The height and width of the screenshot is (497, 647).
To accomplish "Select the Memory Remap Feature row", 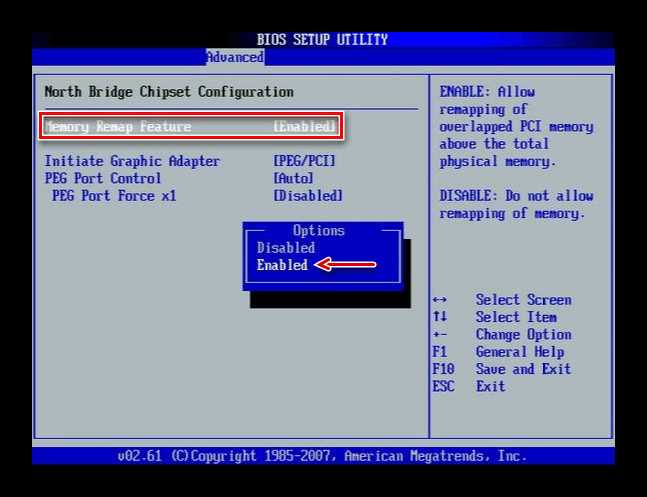I will tap(191, 126).
